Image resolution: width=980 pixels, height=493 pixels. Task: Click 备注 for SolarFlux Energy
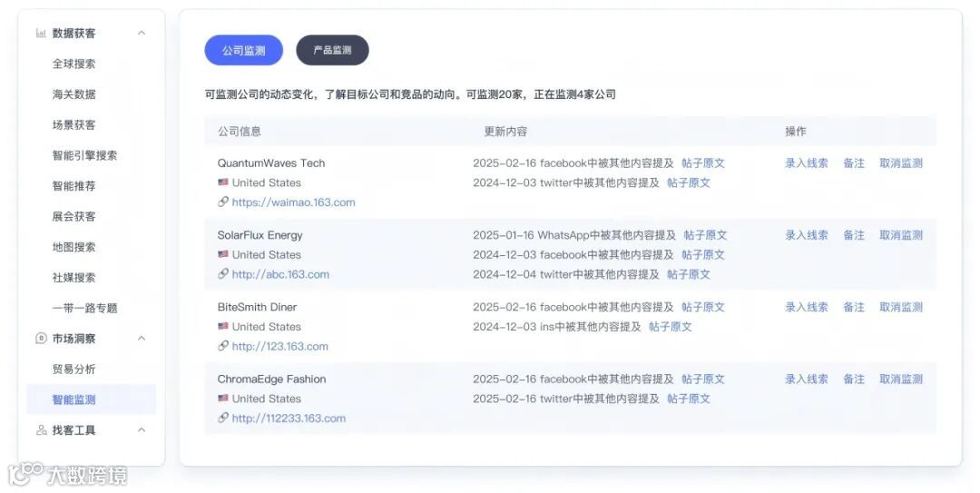(x=854, y=235)
